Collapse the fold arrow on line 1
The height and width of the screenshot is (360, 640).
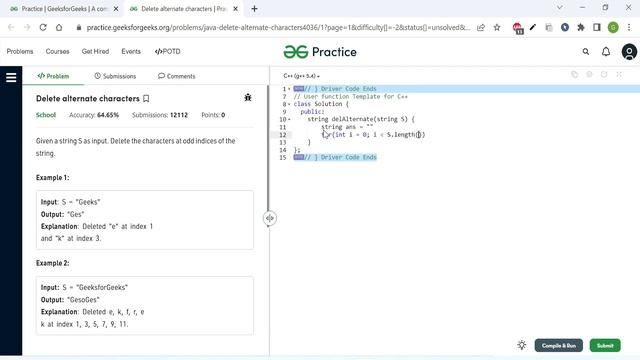[x=289, y=89]
